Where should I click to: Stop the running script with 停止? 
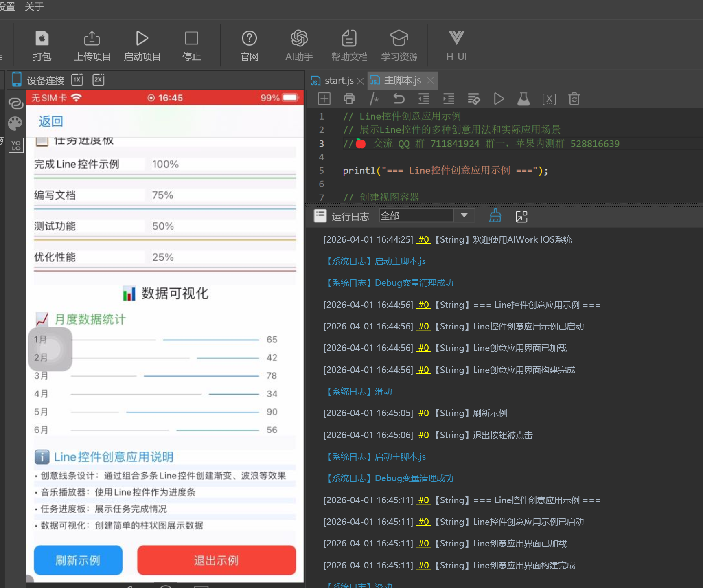point(191,46)
